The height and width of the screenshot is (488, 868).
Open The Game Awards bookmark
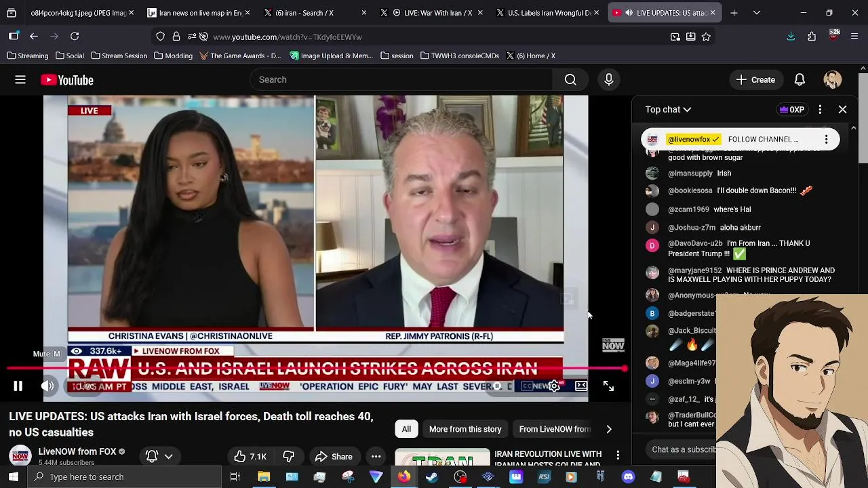click(240, 56)
